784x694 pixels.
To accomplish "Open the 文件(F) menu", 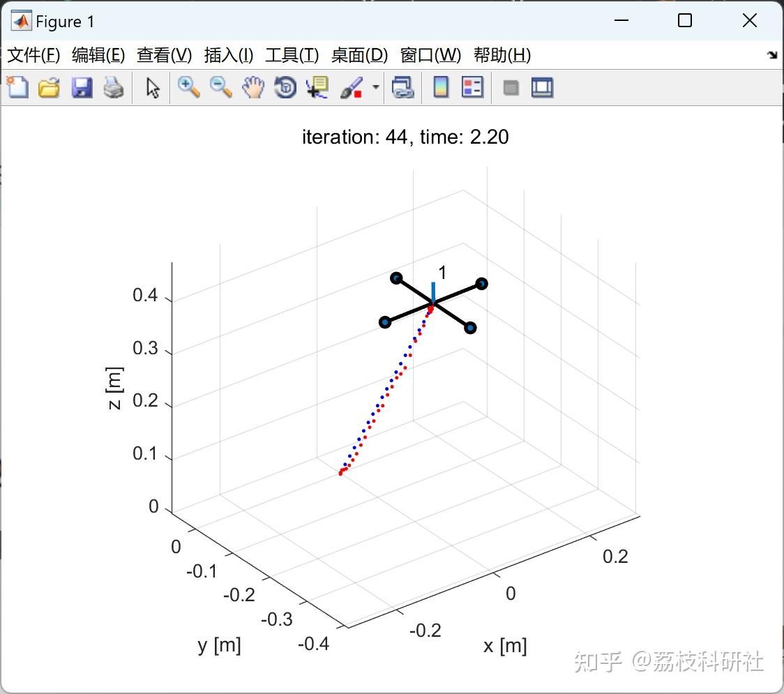I will [x=33, y=55].
